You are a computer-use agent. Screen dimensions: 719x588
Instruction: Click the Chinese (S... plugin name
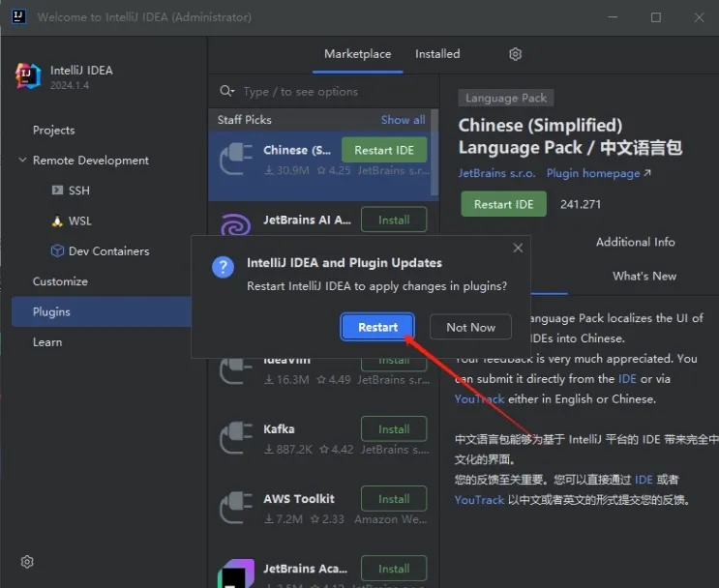tap(297, 150)
